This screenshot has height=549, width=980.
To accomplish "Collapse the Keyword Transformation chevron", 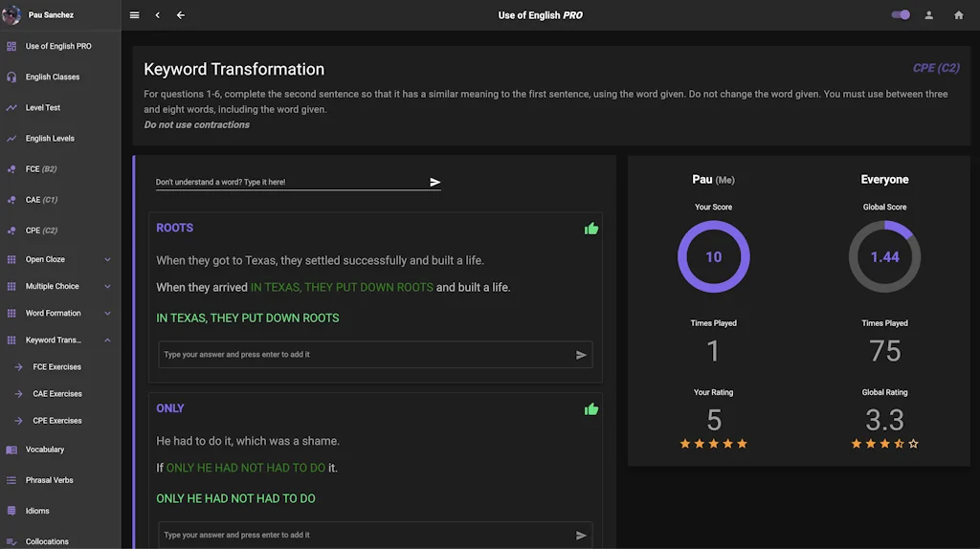I will point(107,340).
